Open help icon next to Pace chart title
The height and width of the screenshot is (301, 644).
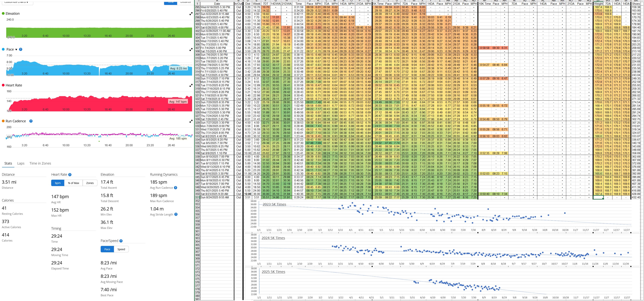[x=21, y=49]
